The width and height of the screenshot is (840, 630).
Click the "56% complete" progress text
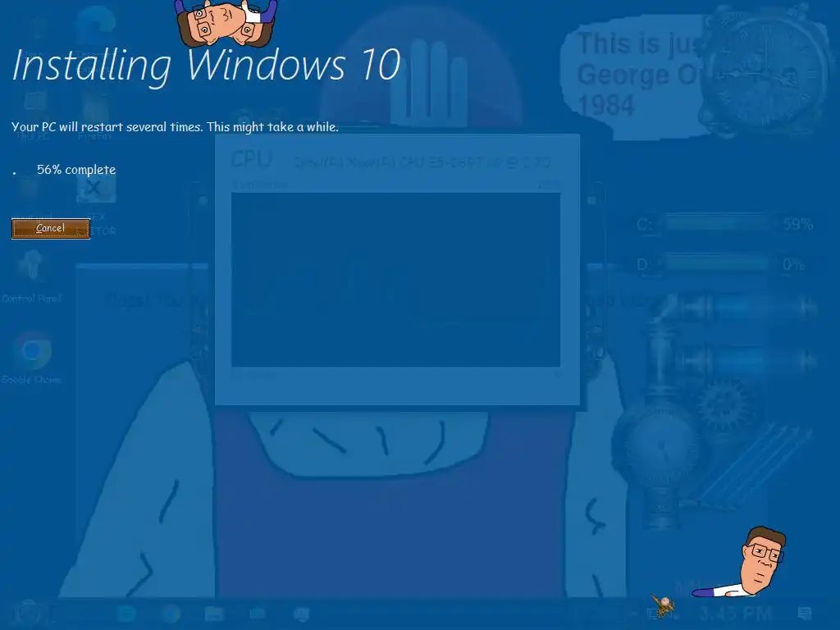coord(76,170)
